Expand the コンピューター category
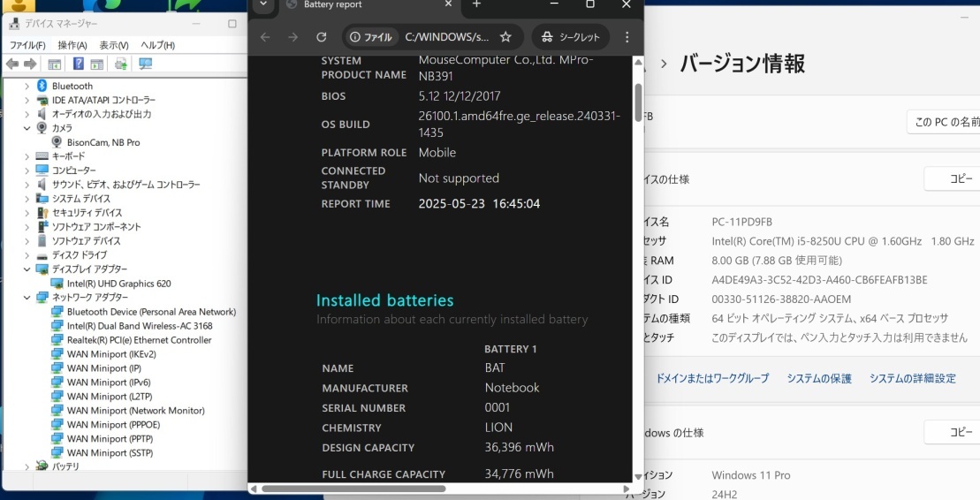This screenshot has width=980, height=500. pos(27,170)
